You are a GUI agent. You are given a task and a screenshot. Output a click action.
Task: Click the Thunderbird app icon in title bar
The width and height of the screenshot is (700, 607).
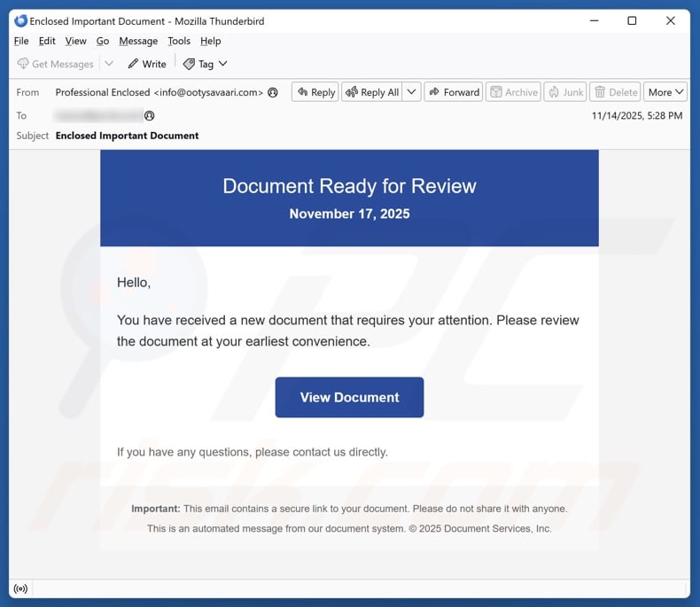pyautogui.click(x=20, y=21)
